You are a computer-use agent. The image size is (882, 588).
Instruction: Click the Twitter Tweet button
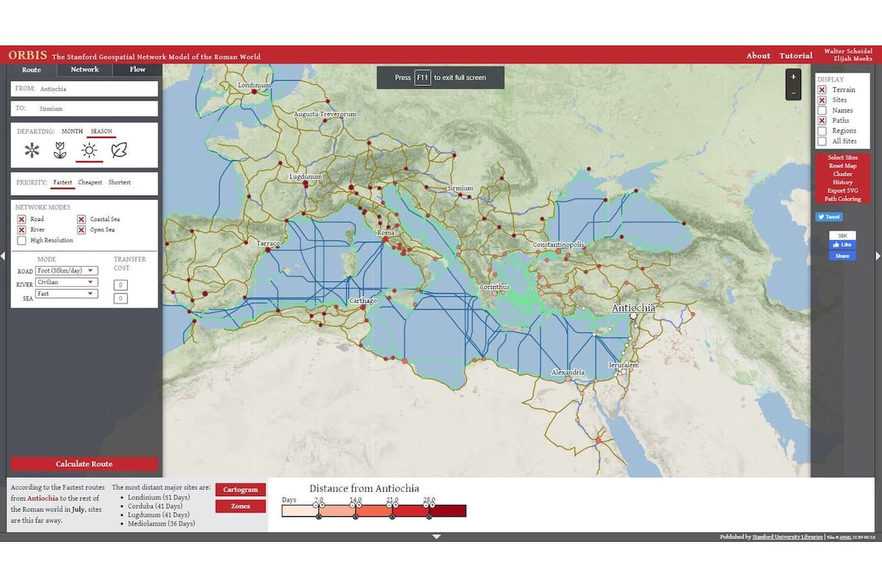[x=828, y=217]
